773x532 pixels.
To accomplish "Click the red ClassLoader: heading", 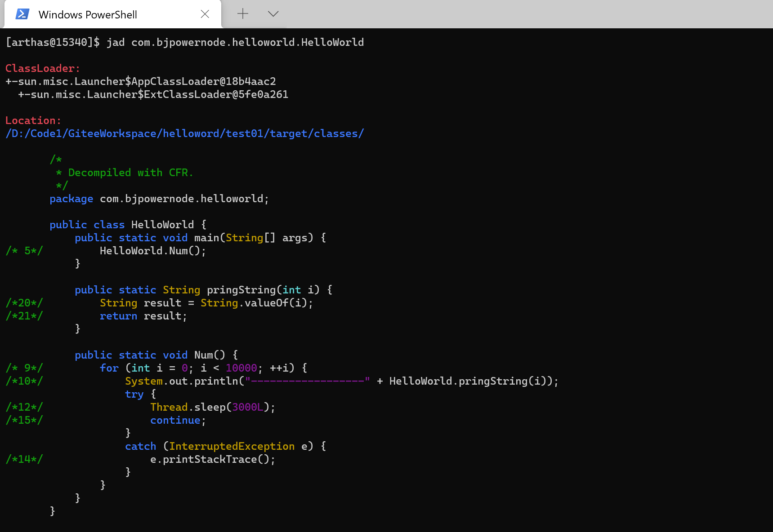I will (x=43, y=68).
